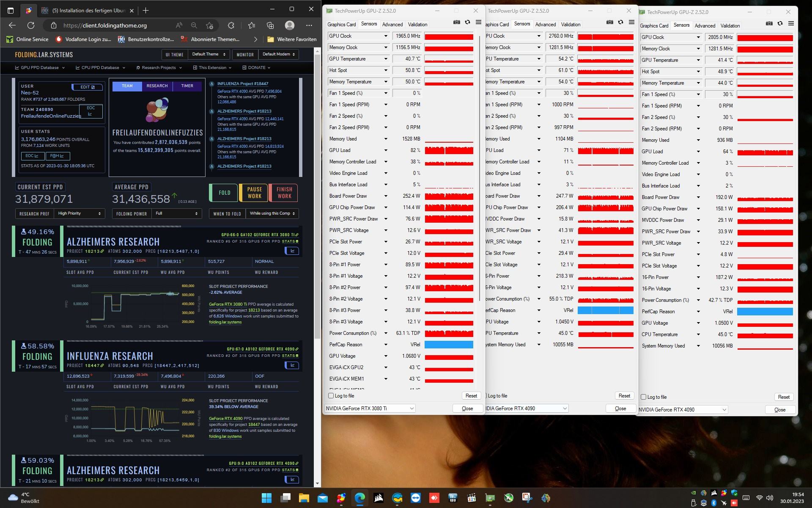
Task: Switch to the Advanced tab in the first GPU-Z window
Action: coord(392,25)
